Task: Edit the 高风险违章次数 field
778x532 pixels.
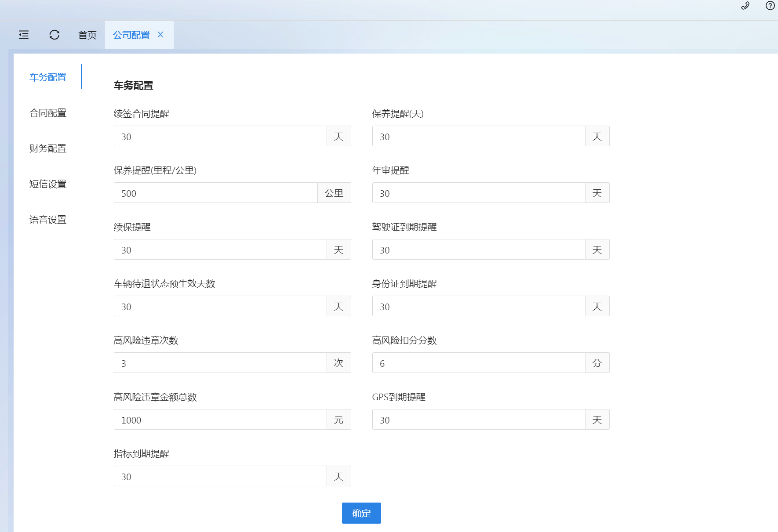Action: pyautogui.click(x=220, y=363)
